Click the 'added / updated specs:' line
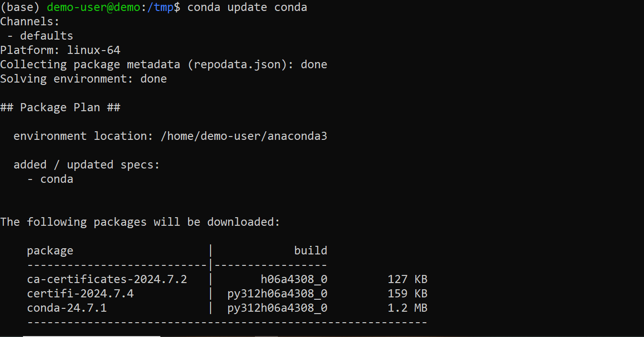This screenshot has width=644, height=337. point(87,165)
